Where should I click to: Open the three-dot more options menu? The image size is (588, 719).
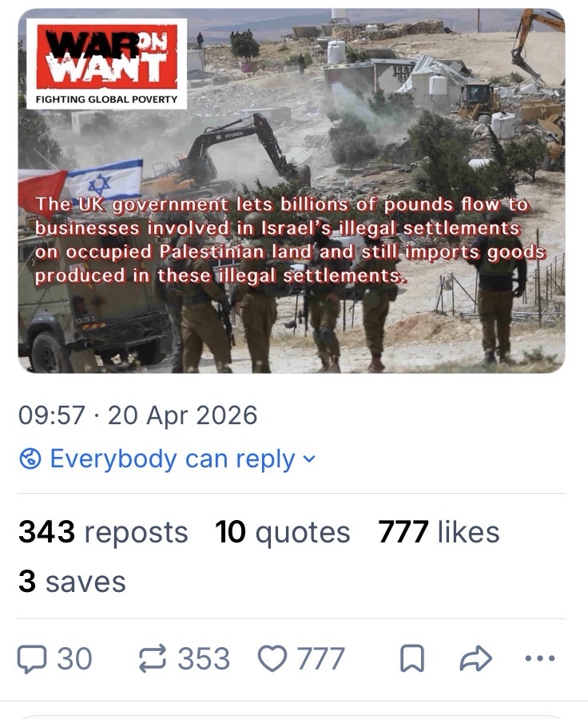(x=540, y=658)
